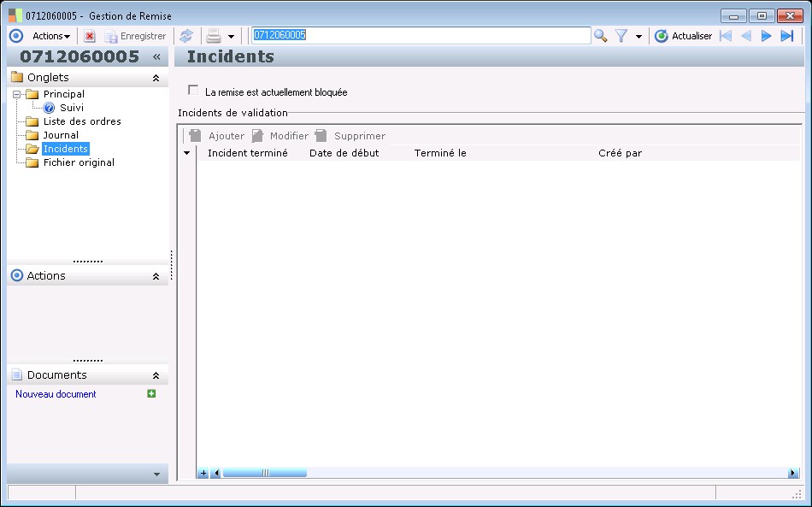Go to the last record arrow
This screenshot has height=507, width=812.
[787, 36]
